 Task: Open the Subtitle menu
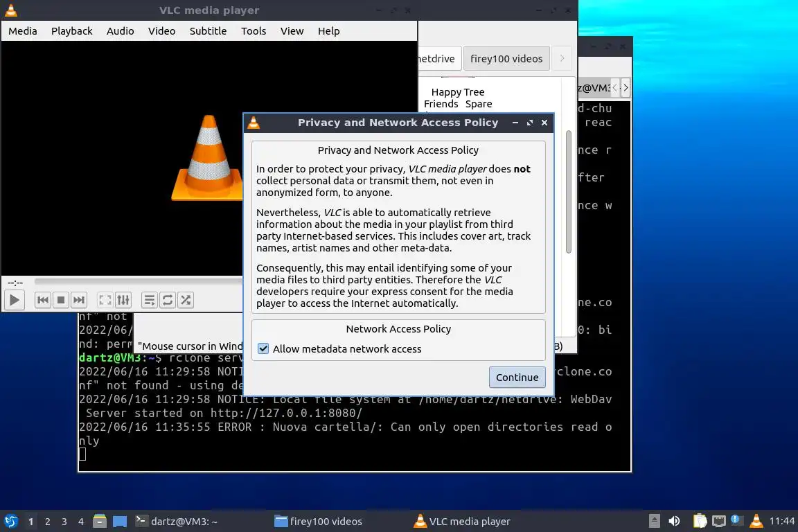point(208,31)
